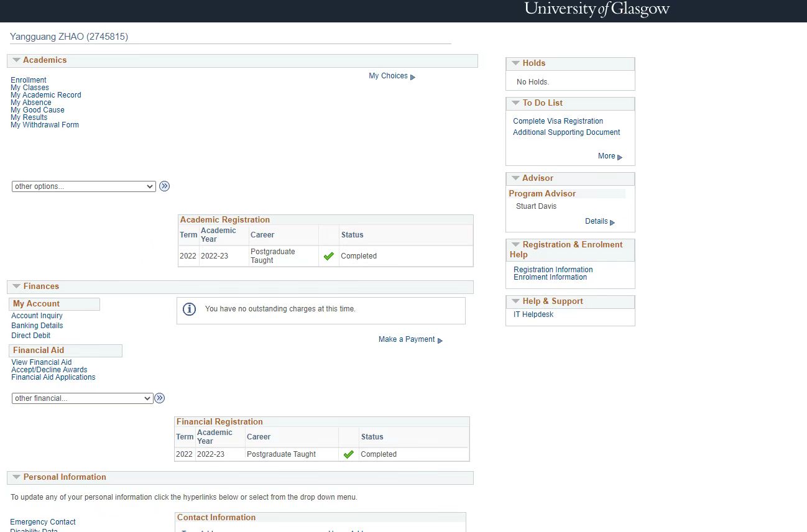Click the University of Glasgow logo
The height and width of the screenshot is (532, 807).
click(596, 9)
